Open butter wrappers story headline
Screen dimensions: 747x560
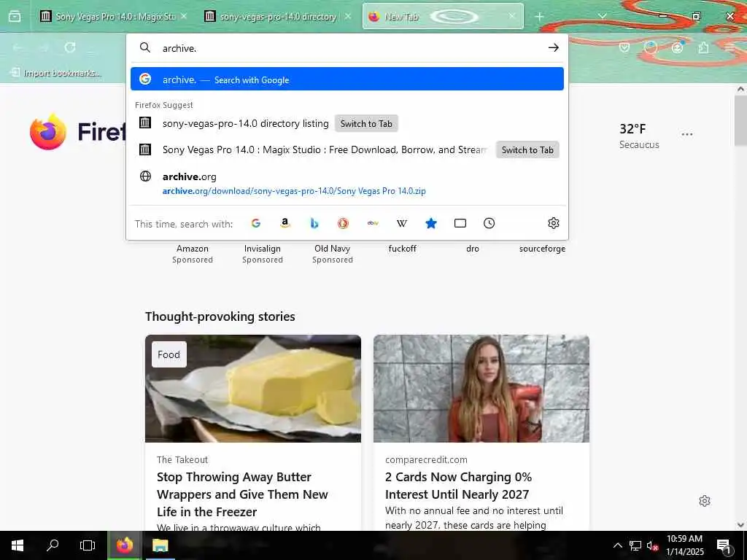(242, 494)
